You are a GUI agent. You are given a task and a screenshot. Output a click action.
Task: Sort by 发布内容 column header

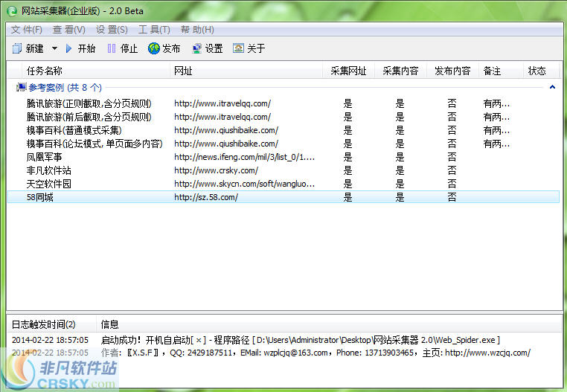click(x=452, y=71)
